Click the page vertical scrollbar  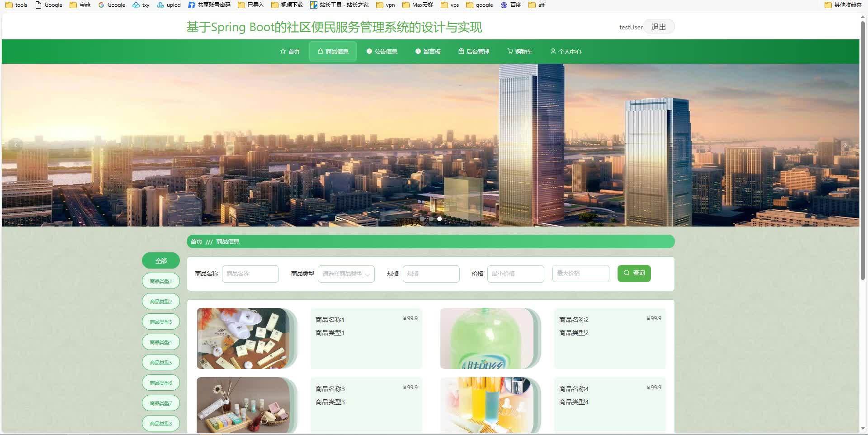(x=863, y=151)
